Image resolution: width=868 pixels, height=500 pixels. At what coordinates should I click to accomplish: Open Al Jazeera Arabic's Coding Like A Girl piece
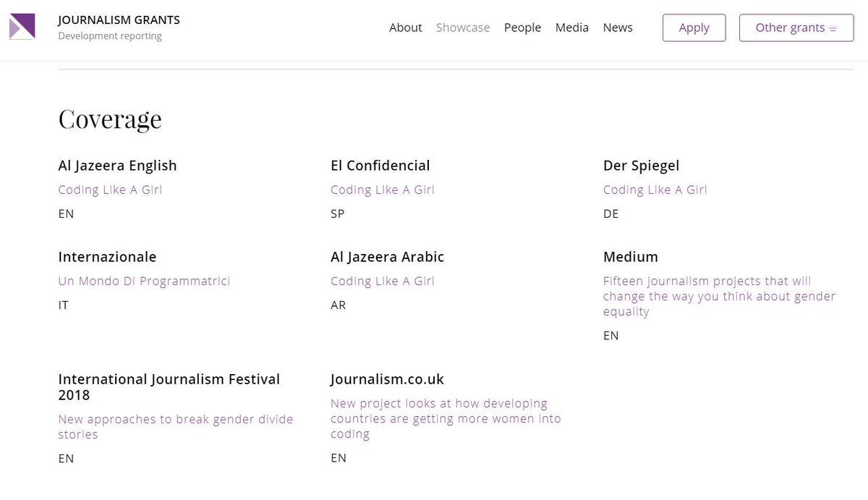(x=382, y=281)
